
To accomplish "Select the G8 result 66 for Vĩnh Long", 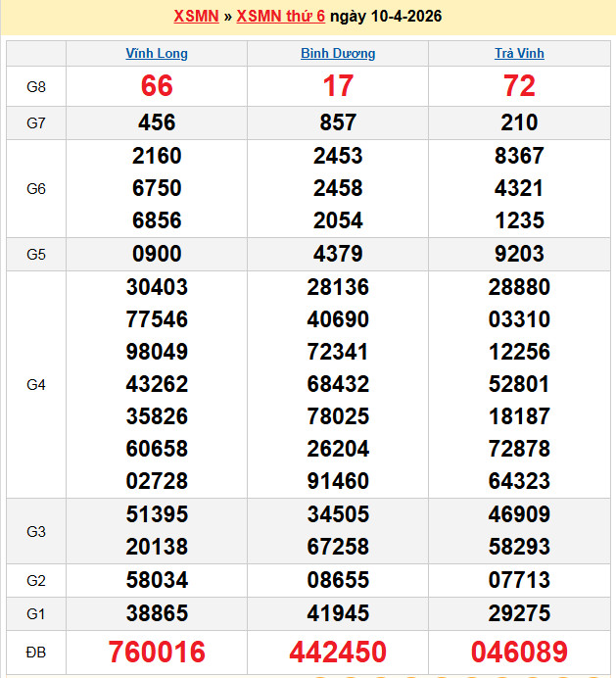I will pos(157,86).
